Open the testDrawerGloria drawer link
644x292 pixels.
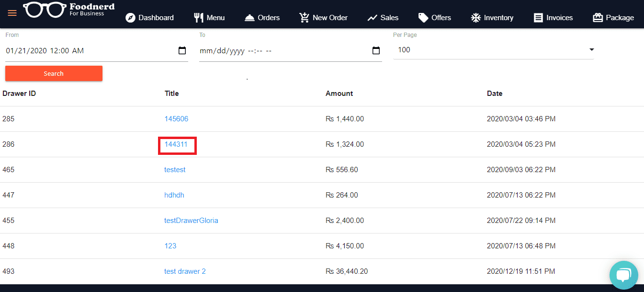click(x=191, y=221)
